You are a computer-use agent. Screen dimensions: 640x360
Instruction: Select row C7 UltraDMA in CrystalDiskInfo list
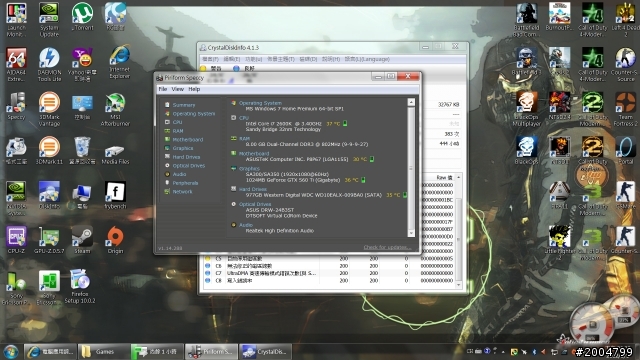[x=329, y=273]
